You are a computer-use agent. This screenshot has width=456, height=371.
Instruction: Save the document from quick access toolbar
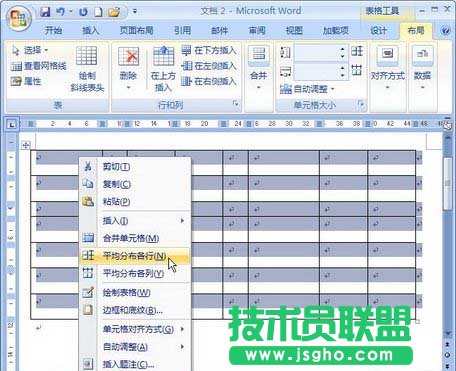click(x=45, y=12)
